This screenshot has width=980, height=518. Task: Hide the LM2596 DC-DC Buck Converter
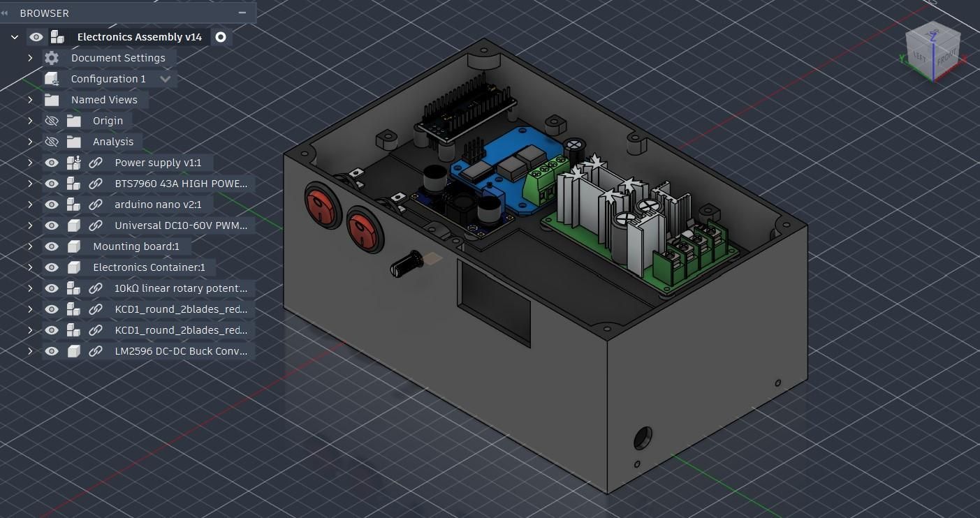click(x=52, y=351)
